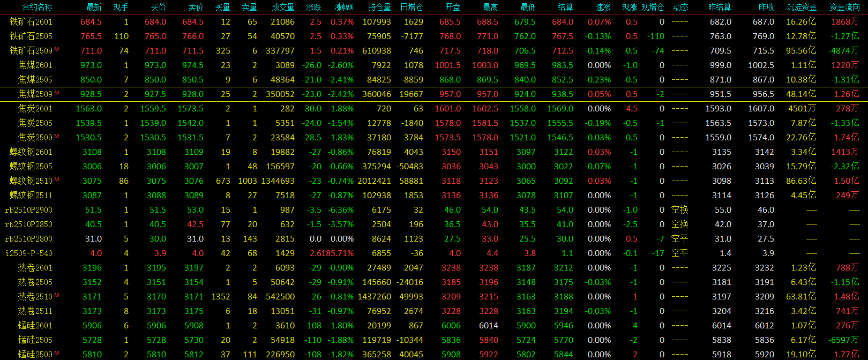The height and width of the screenshot is (360, 868).
Task: Sort by the 持仓量 column header
Action: [379, 7]
